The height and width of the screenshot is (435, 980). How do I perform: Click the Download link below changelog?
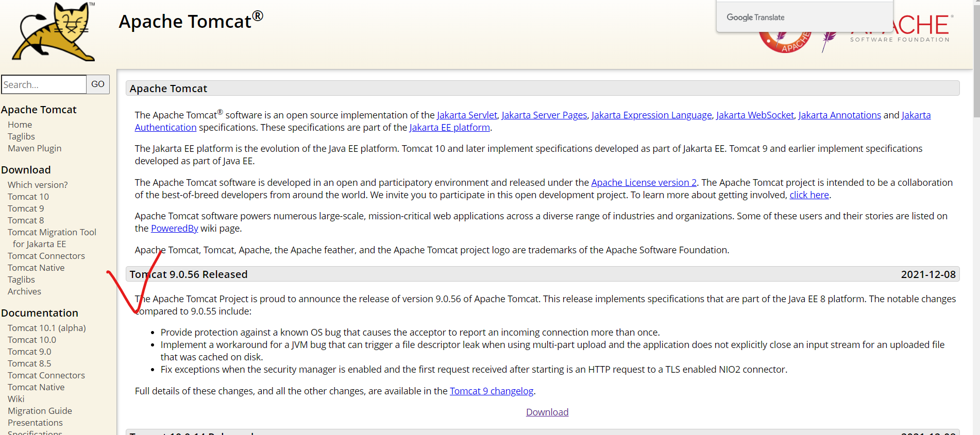point(547,412)
